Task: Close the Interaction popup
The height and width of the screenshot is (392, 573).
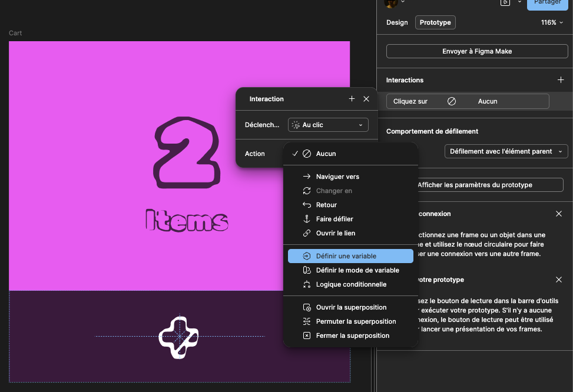Action: pos(366,99)
